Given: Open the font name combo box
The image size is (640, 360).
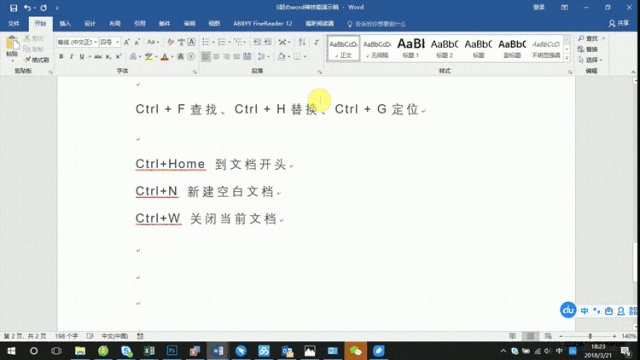Looking at the screenshot, I should point(77,42).
